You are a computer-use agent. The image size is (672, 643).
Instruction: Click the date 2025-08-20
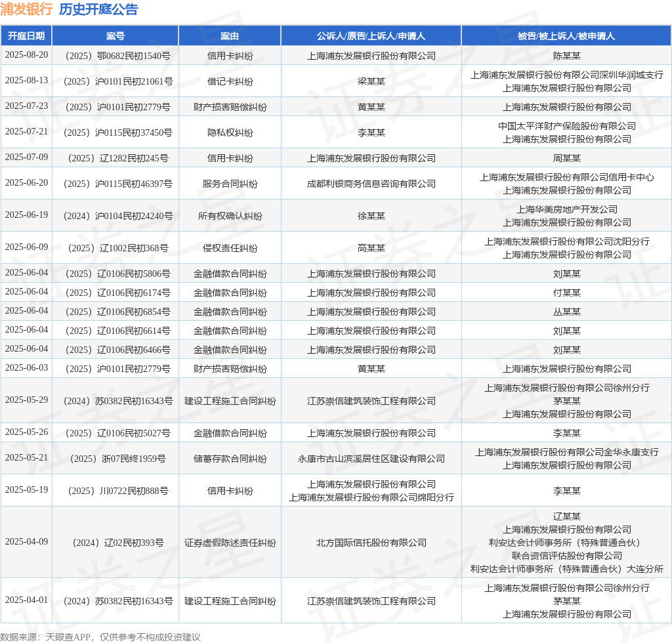click(26, 55)
